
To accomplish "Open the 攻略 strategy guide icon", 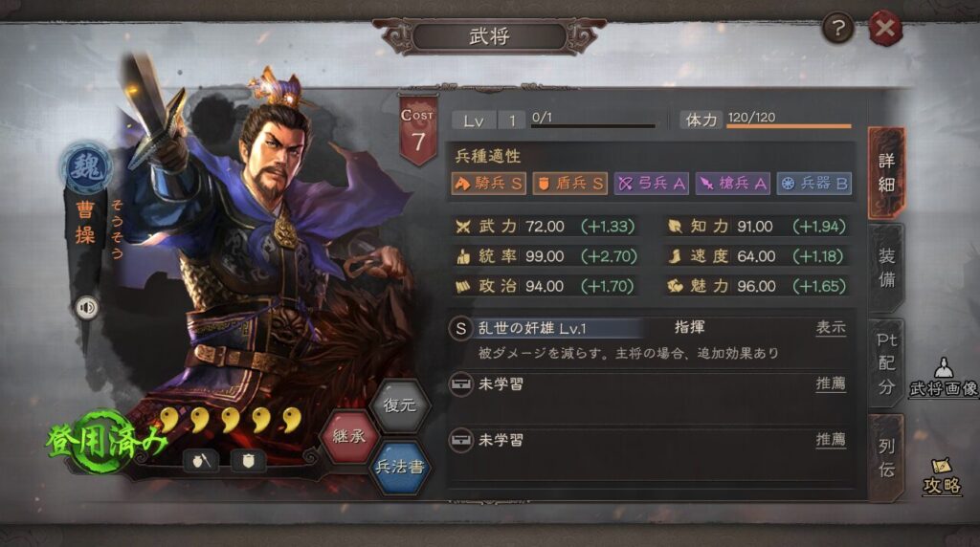I will 942,476.
